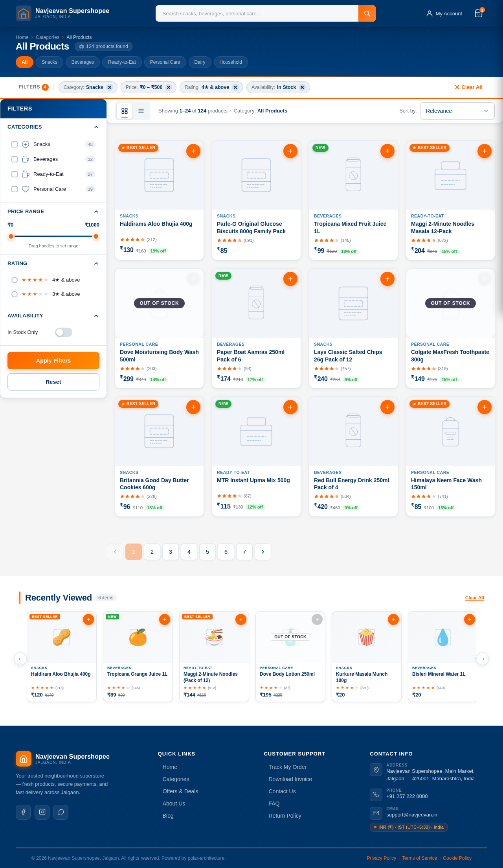Click the Apply Filters button
This screenshot has height=868, width=503.
point(53,361)
